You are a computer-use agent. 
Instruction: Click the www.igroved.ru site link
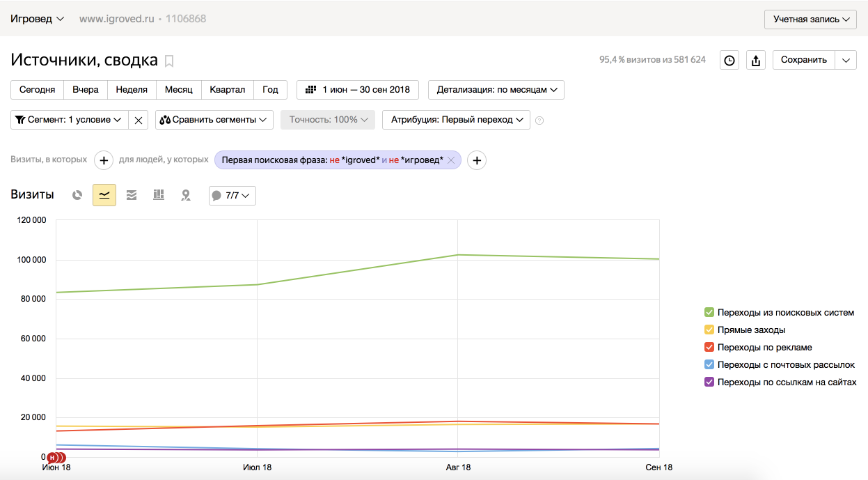point(116,19)
